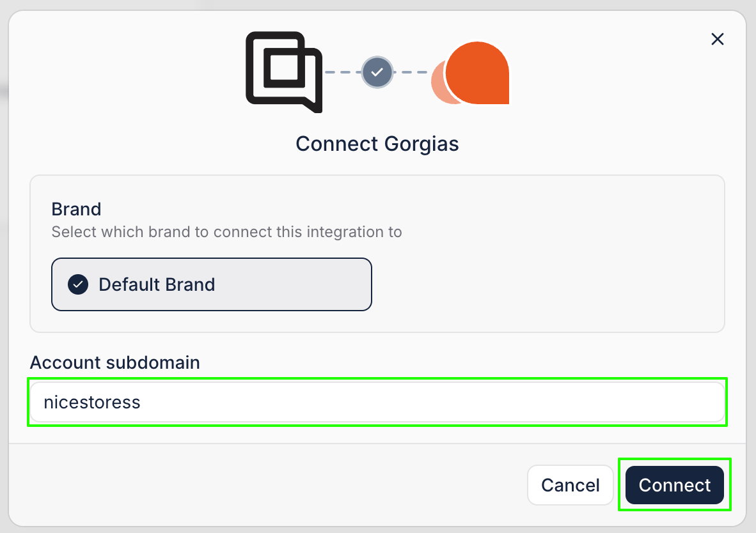Click the Account subdomain label
This screenshot has height=533, width=756.
click(x=115, y=363)
